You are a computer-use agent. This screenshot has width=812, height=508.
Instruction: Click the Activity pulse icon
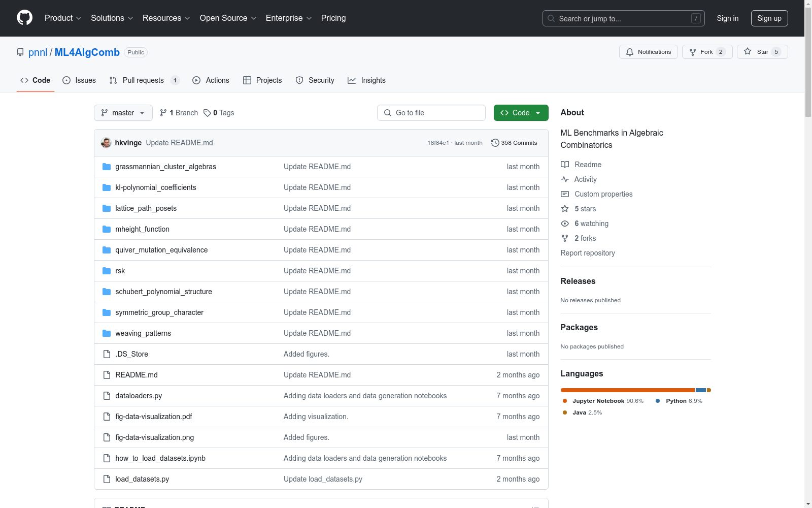pos(565,179)
